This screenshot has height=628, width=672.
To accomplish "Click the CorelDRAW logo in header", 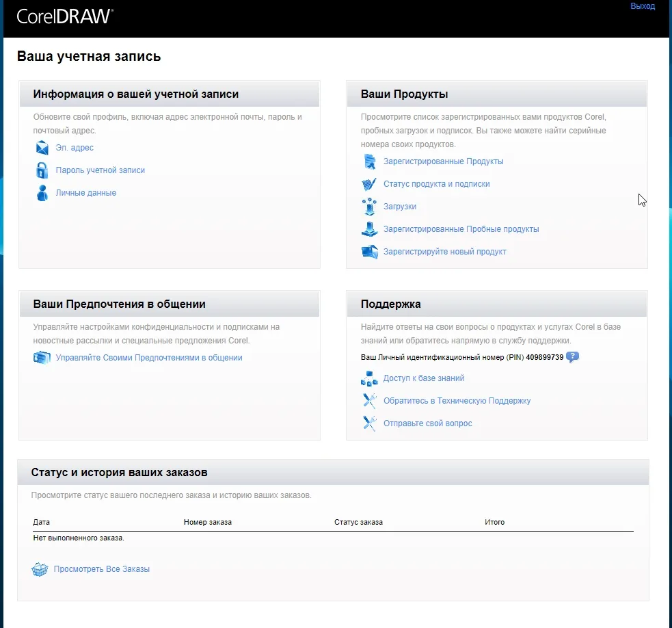I will coord(65,16).
